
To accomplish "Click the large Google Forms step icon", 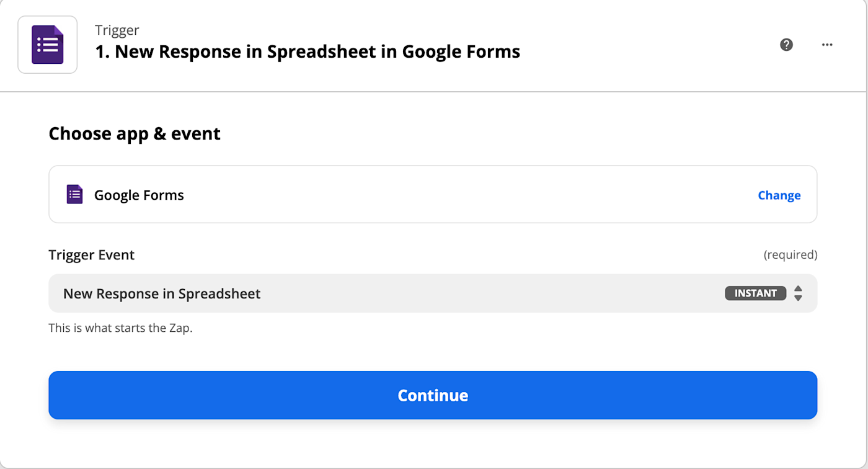I will point(48,45).
